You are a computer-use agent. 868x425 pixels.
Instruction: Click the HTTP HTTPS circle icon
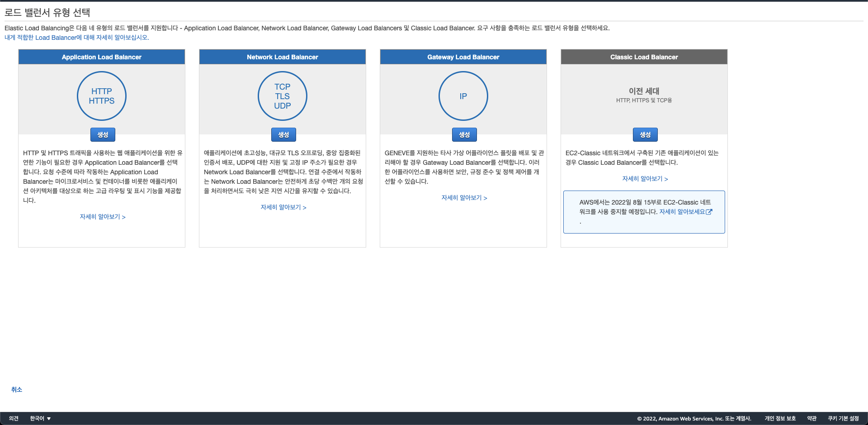102,96
